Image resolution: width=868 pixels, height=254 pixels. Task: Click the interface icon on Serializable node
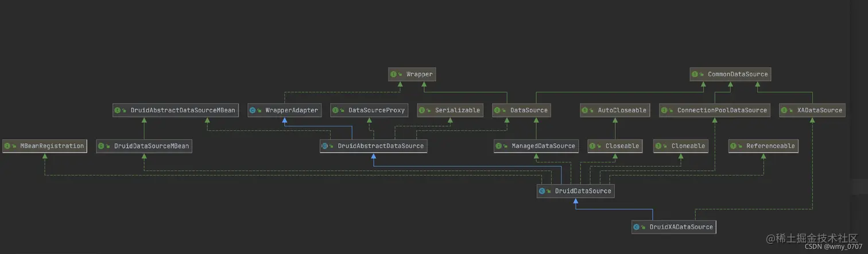(x=422, y=110)
